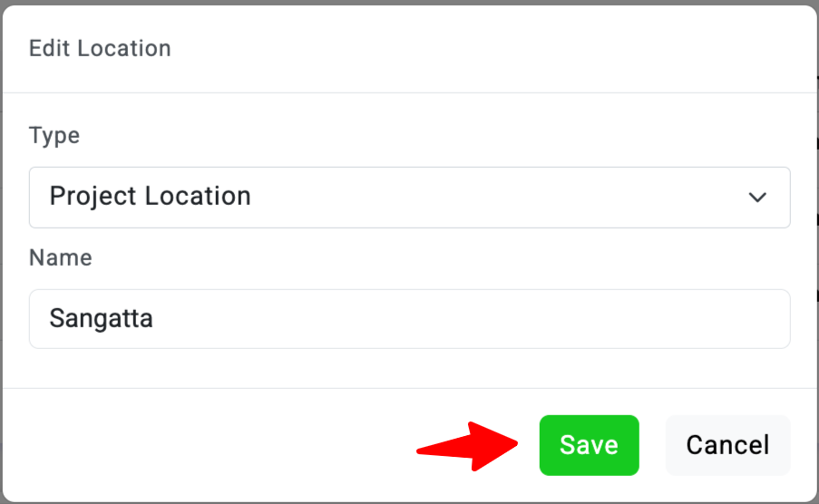Click the Type field label
Image resolution: width=819 pixels, height=504 pixels.
(54, 136)
